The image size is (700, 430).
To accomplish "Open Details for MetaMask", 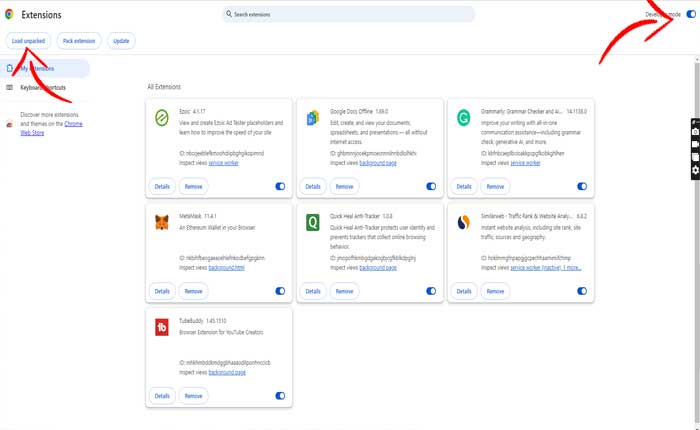I will coord(162,291).
